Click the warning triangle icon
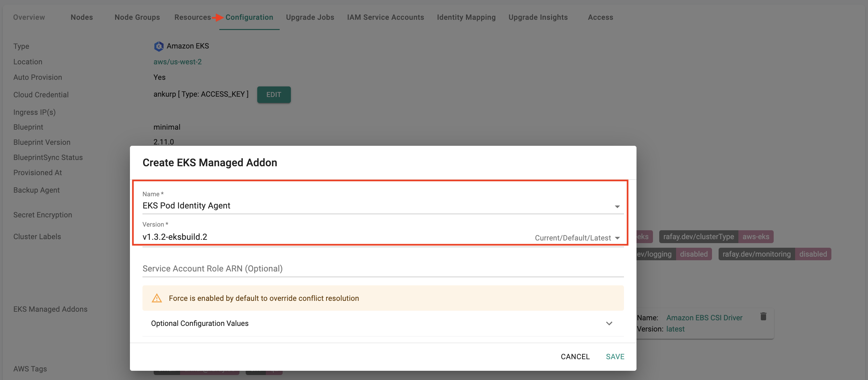The image size is (868, 380). click(x=157, y=298)
